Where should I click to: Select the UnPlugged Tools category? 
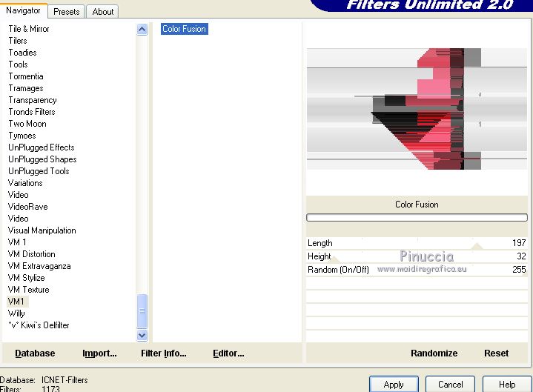(39, 171)
